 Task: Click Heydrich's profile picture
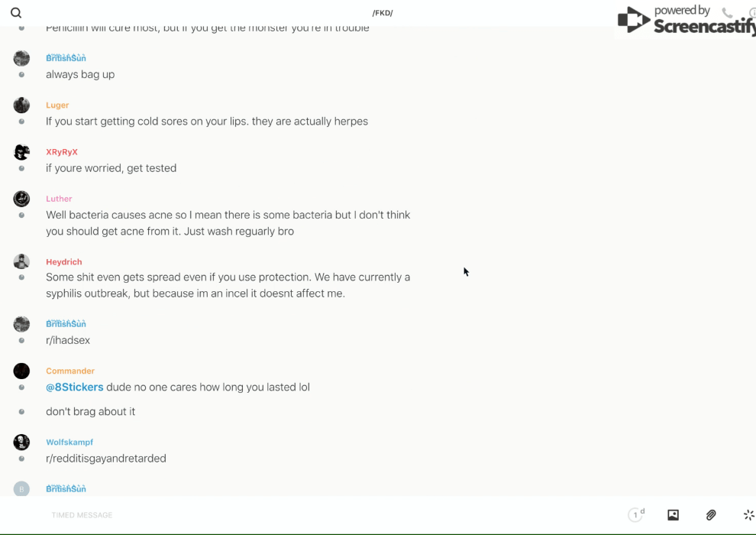21,261
